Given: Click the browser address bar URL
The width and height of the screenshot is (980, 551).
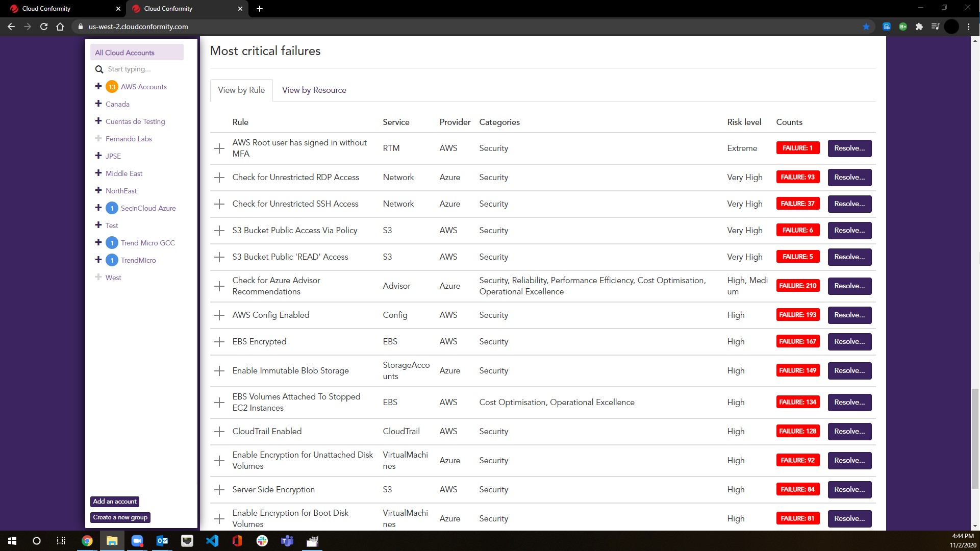Looking at the screenshot, I should 138,27.
